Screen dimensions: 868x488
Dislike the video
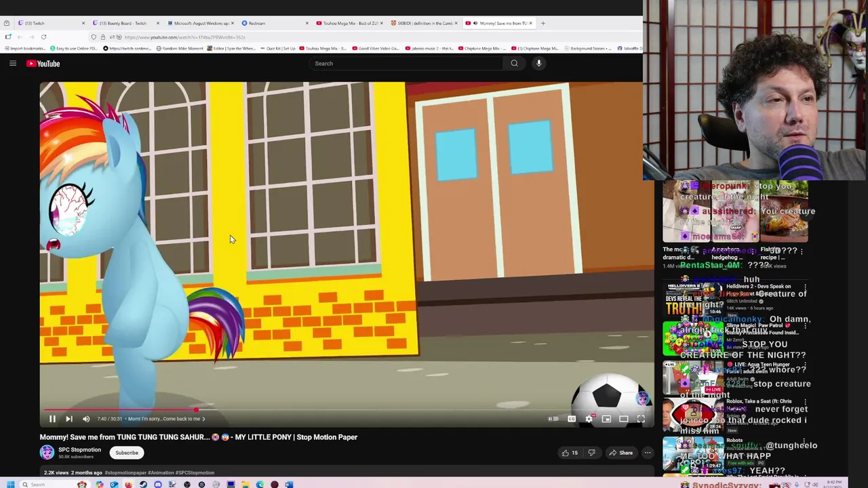tap(591, 453)
